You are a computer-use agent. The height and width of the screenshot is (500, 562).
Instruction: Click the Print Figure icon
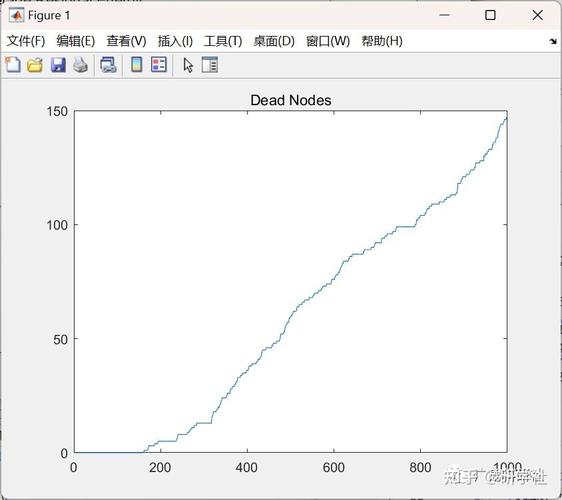81,65
